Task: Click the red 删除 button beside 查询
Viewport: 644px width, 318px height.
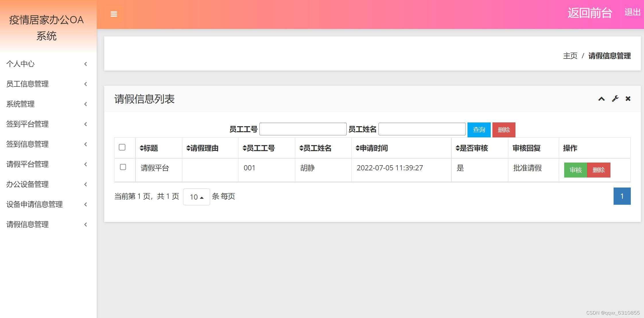Action: click(504, 130)
